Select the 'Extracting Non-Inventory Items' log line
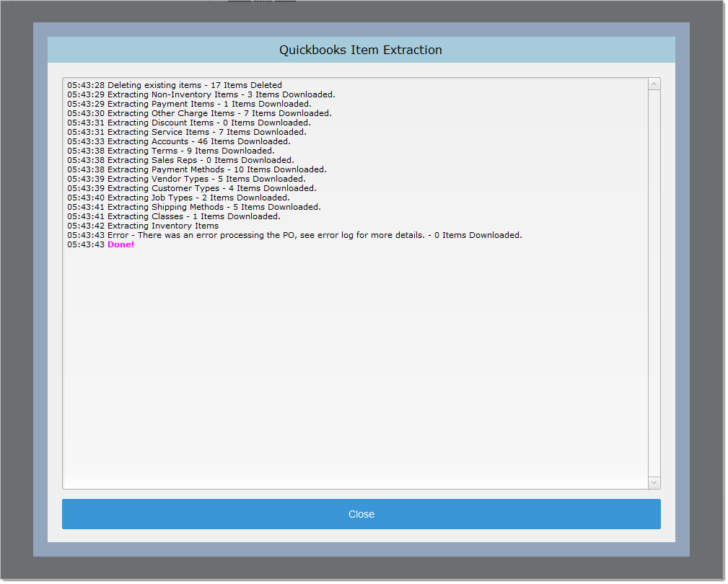Viewport: 728px width, 584px height. (201, 94)
